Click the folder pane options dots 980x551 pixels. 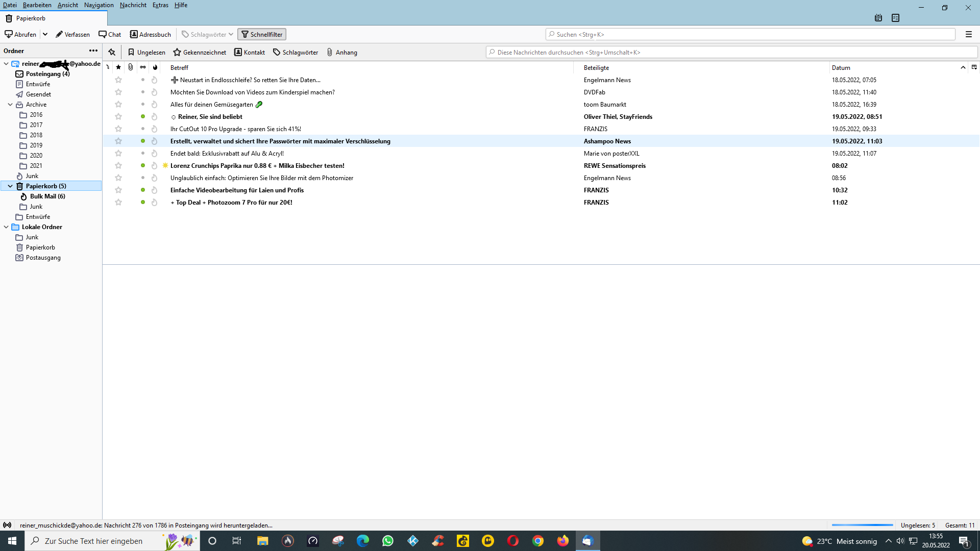pos(93,51)
